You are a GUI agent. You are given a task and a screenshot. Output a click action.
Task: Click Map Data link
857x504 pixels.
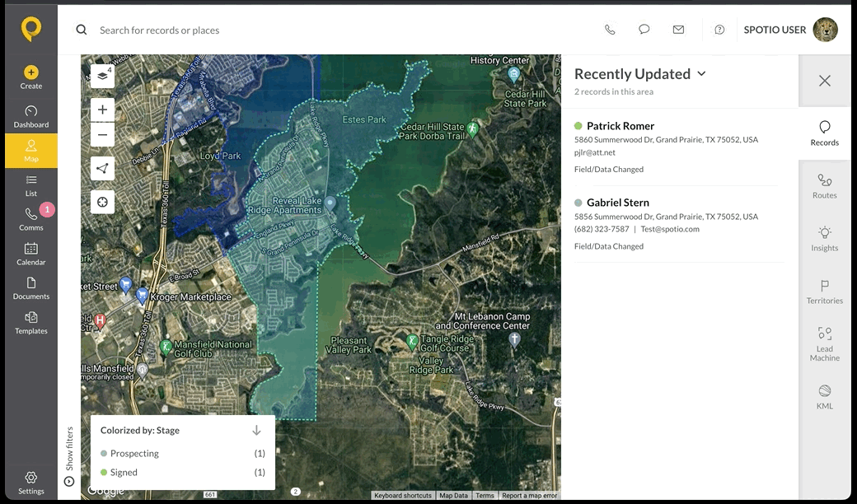pyautogui.click(x=454, y=495)
